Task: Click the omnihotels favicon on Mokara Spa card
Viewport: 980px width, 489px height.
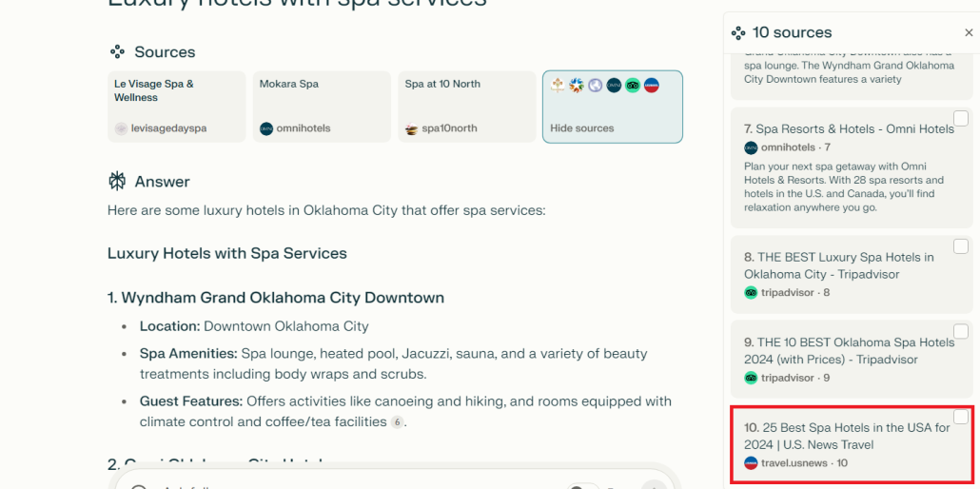Action: point(266,128)
